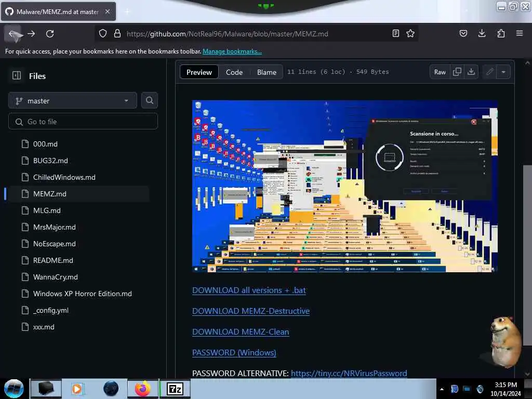
Task: Open a new browser tab
Action: click(x=127, y=11)
